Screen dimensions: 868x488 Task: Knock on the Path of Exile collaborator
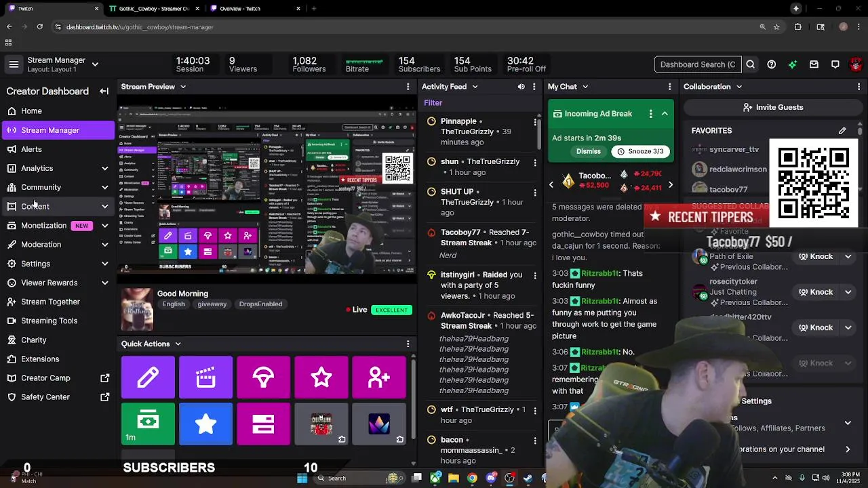click(815, 256)
